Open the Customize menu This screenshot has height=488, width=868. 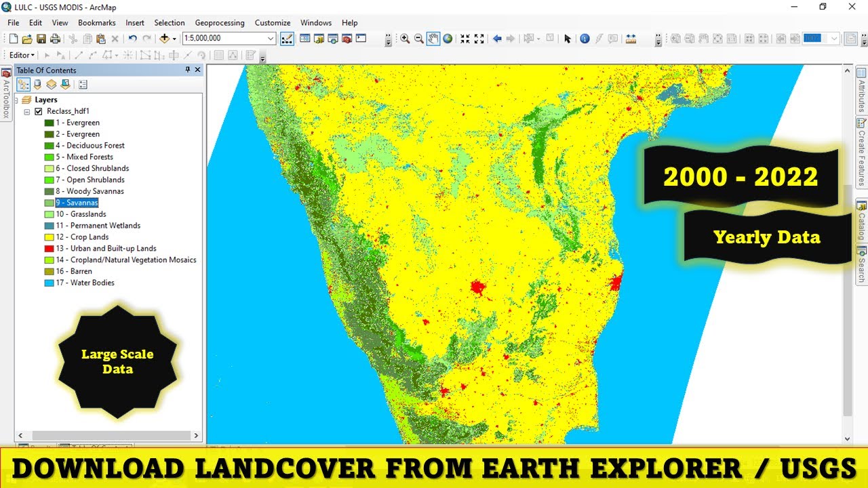click(273, 22)
